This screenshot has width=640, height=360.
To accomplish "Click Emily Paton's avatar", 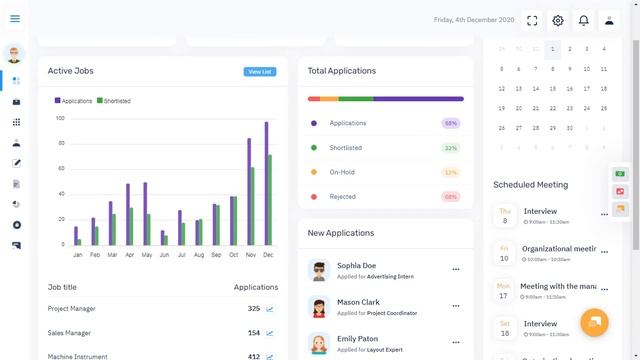I will pos(319,343).
